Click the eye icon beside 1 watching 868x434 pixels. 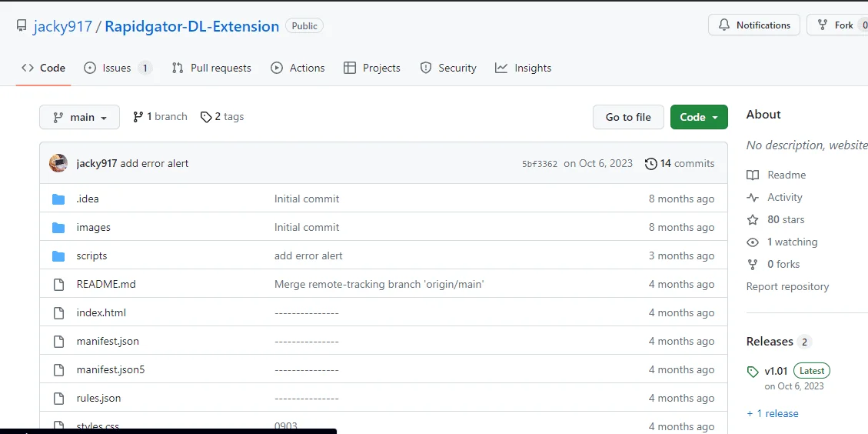753,242
